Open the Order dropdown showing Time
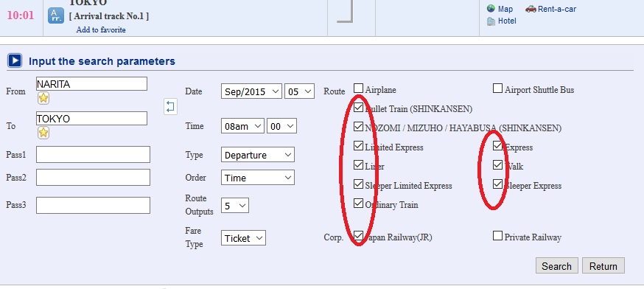Screen dimensions: 644x289 tap(257, 178)
